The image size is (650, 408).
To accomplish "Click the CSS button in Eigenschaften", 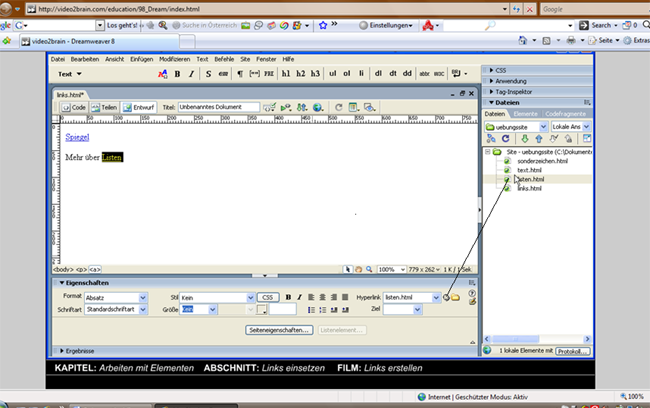I will pos(268,297).
